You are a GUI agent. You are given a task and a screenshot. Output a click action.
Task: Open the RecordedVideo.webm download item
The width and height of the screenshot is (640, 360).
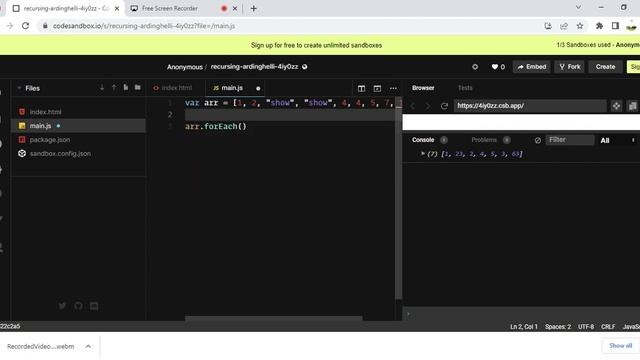pyautogui.click(x=40, y=346)
